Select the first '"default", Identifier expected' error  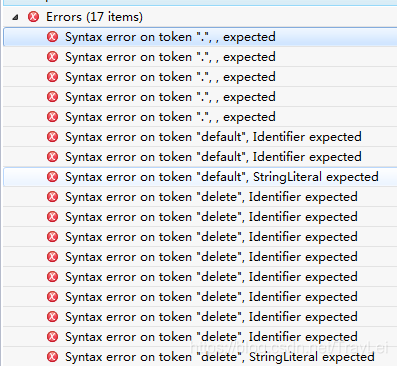200,137
